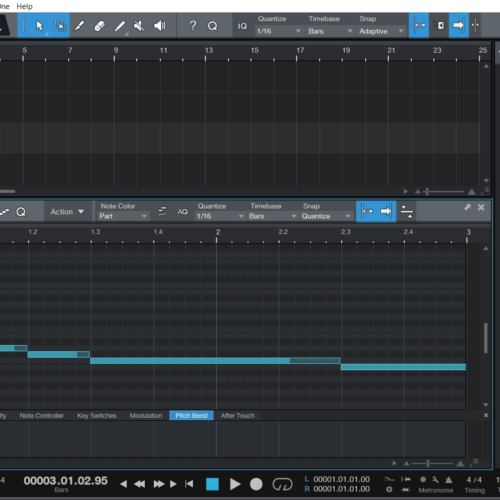
Task: Open the arrange Timebase Bars dropdown
Action: [330, 31]
